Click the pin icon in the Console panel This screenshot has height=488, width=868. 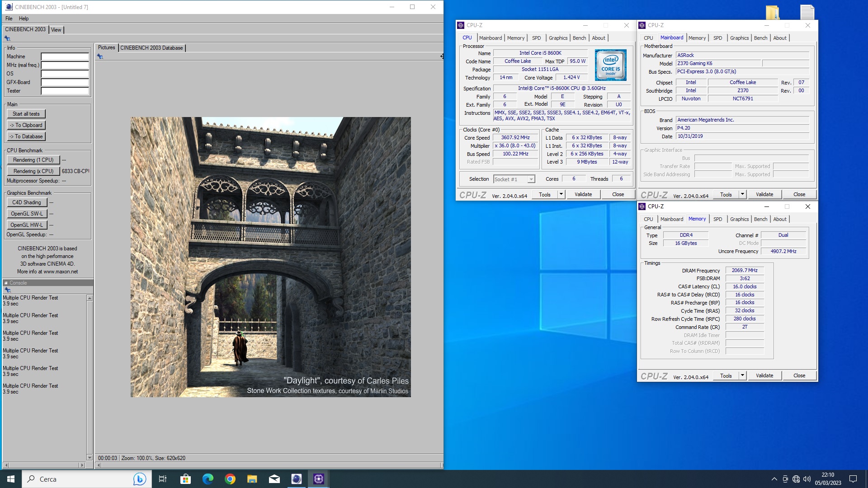(7, 290)
